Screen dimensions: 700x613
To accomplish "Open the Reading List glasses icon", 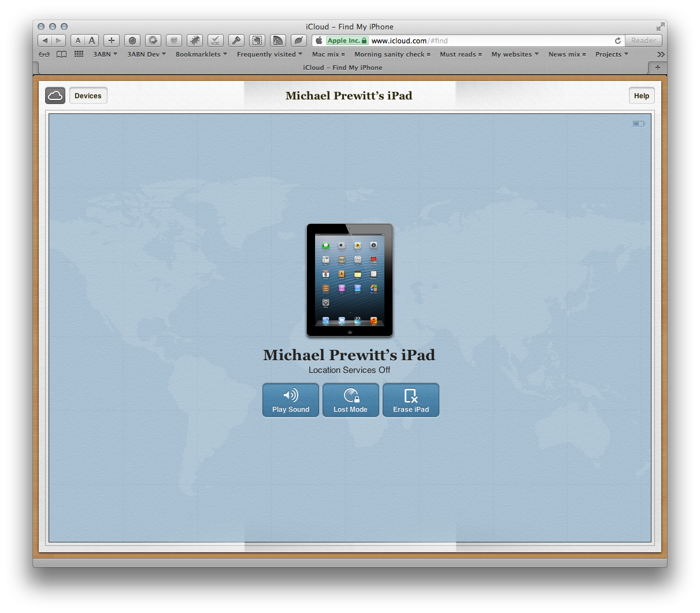I will tap(45, 54).
